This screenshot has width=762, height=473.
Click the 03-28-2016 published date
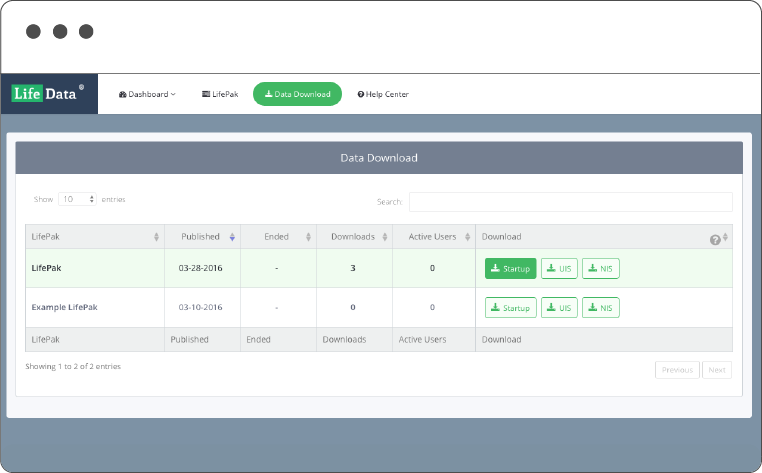pos(200,268)
